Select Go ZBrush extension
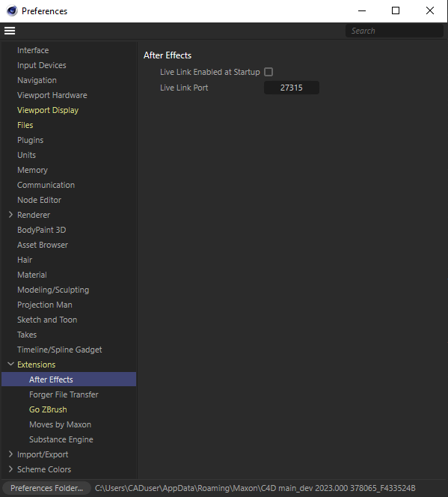 (48, 409)
